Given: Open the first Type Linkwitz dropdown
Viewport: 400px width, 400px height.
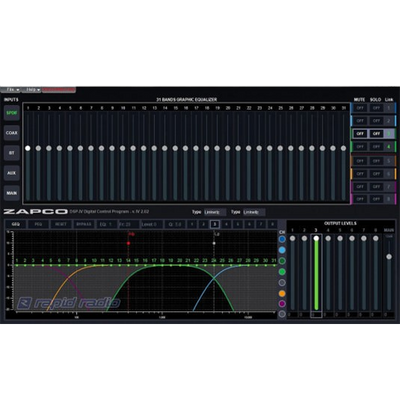Looking at the screenshot, I should (215, 212).
